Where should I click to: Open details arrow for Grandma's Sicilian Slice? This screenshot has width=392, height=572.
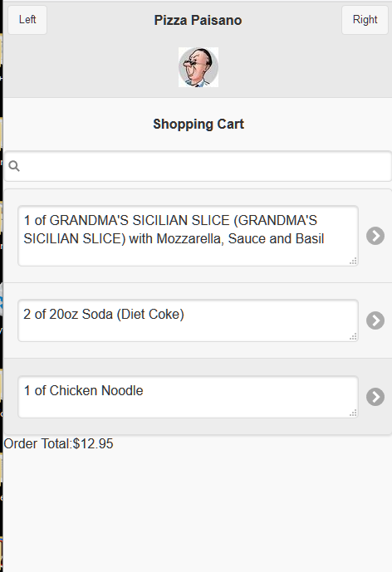pos(375,236)
